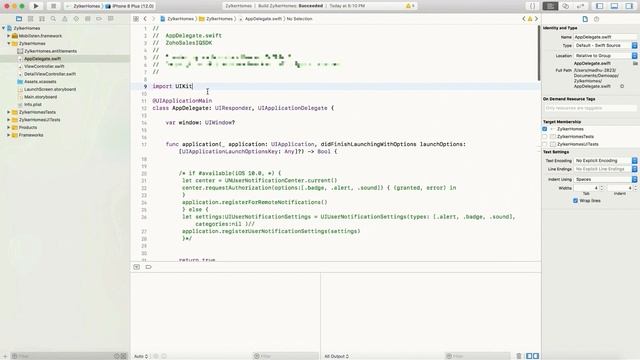This screenshot has width=640, height=360.
Task: Open Main.storyboard file
Action: click(x=40, y=97)
